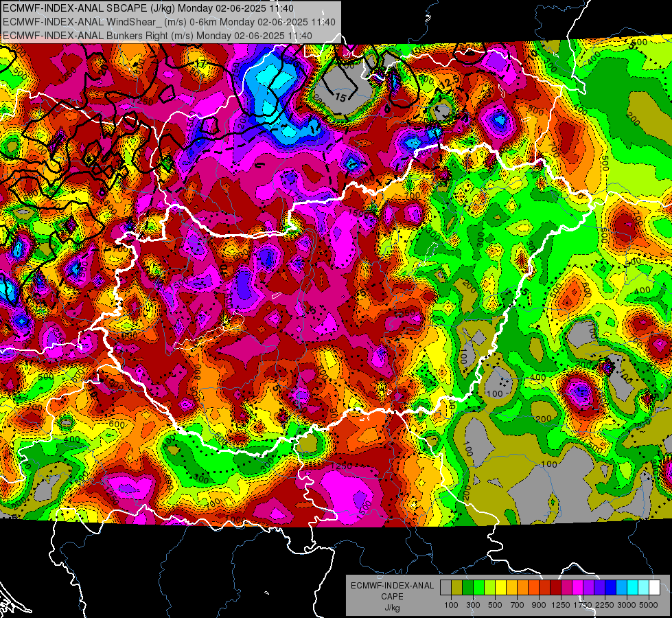Click the dark green legend swatch
This screenshot has height=618, width=672.
point(467,588)
